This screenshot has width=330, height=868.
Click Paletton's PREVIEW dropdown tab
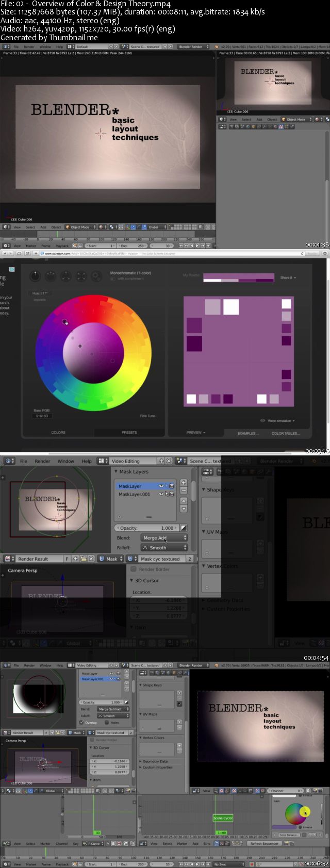coord(196,433)
